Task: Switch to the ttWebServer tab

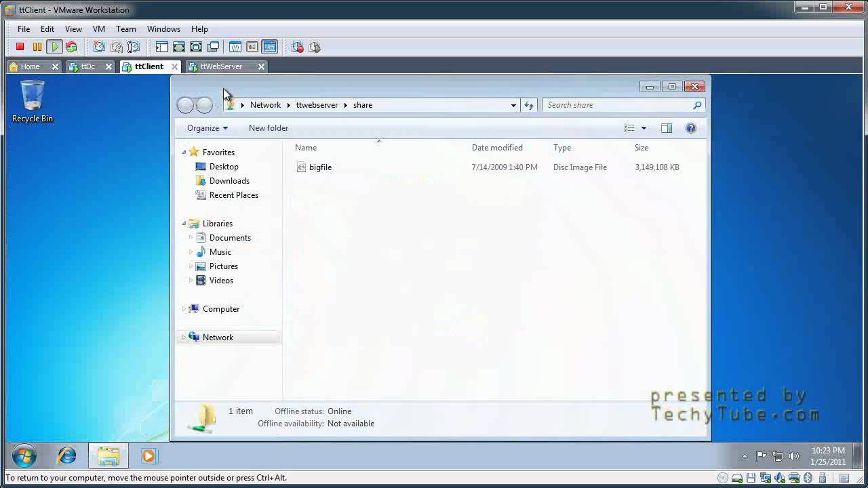Action: (221, 66)
